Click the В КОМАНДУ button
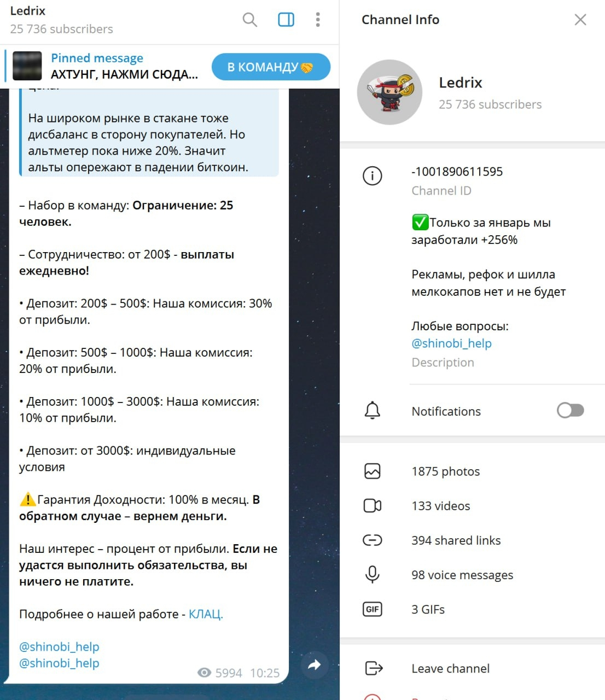 (x=271, y=67)
